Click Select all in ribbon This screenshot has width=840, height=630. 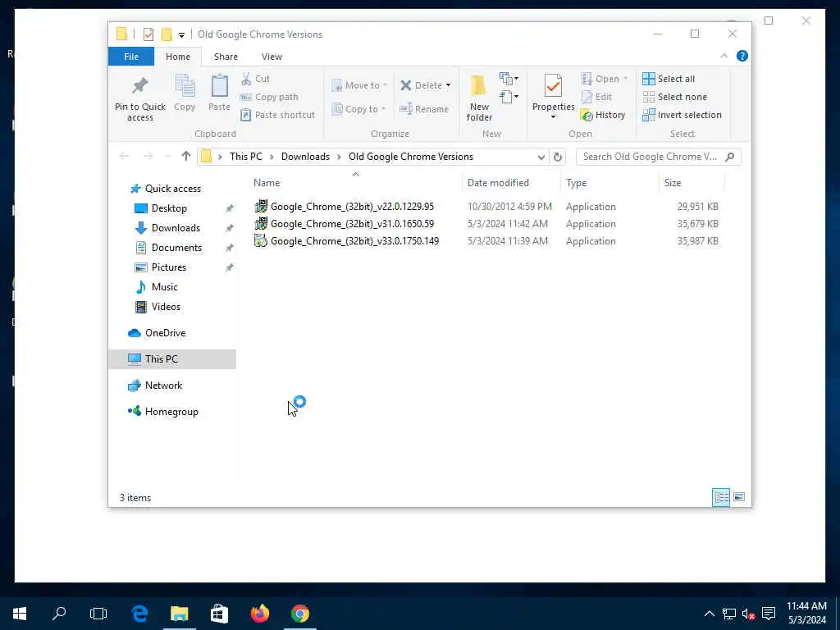tap(669, 79)
